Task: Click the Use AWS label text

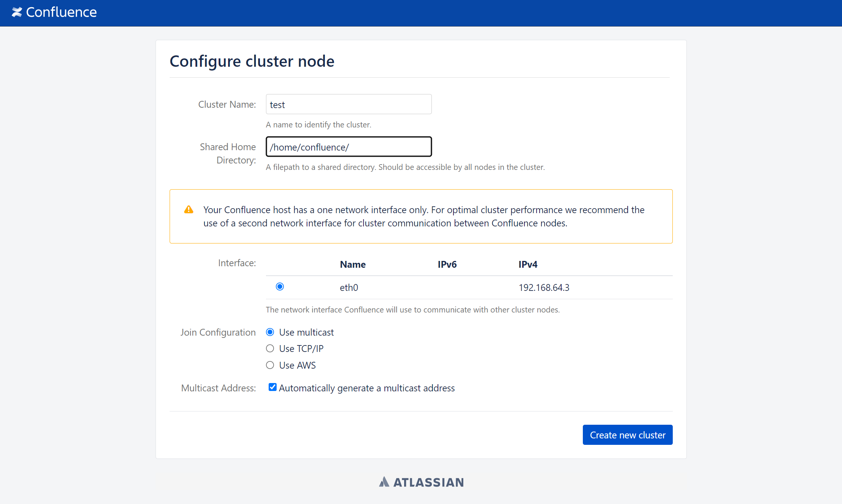Action: (x=297, y=365)
